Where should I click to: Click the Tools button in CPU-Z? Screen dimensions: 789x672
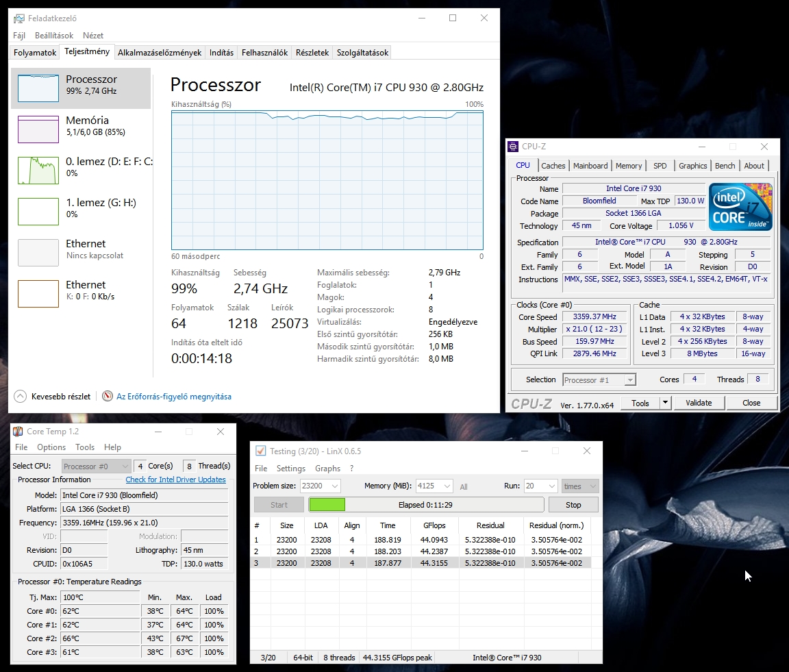[x=640, y=403]
